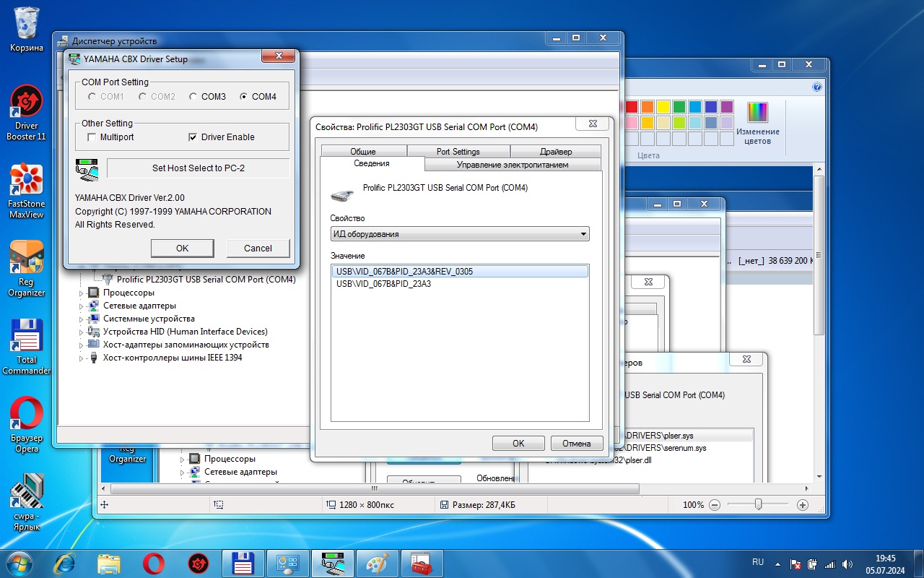Select the COM3 radio button
The height and width of the screenshot is (578, 924).
pyautogui.click(x=193, y=97)
